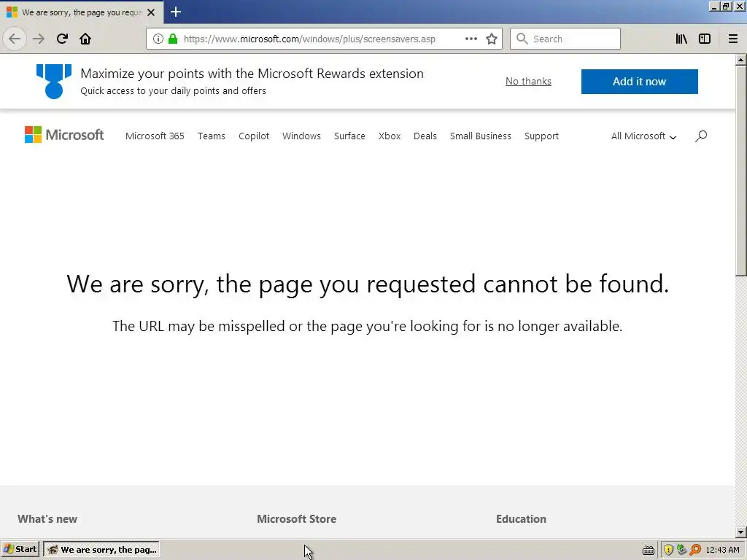This screenshot has height=560, width=747.
Task: Click the green secure-connection padlock
Action: 173,39
